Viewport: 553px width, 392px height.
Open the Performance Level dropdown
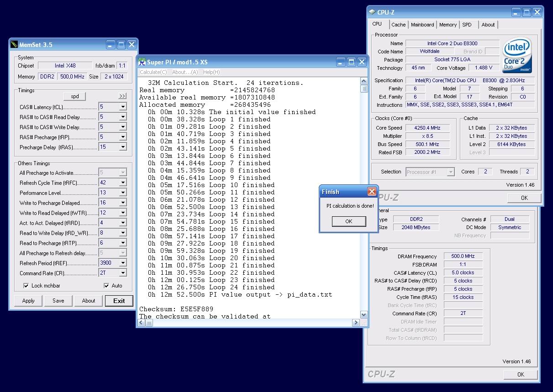click(122, 193)
